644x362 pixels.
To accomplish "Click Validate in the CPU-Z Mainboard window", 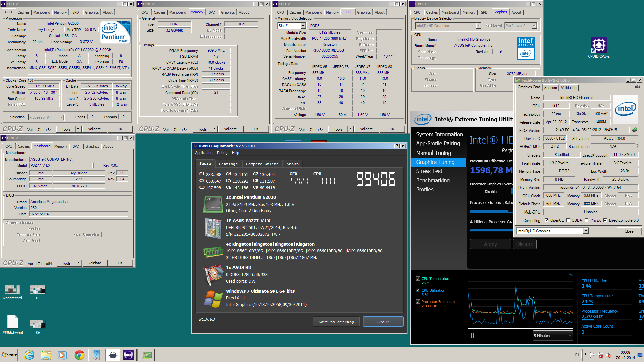I will pos(95,263).
